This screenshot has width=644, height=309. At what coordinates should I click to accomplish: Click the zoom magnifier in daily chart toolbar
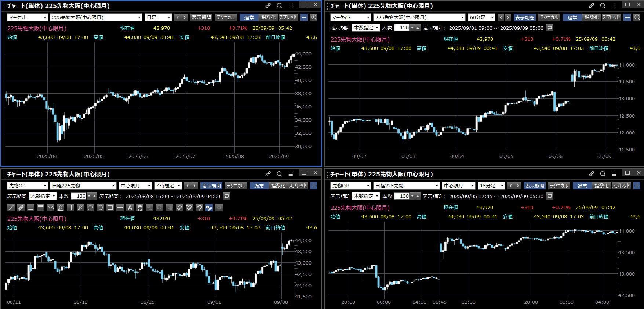point(314,17)
